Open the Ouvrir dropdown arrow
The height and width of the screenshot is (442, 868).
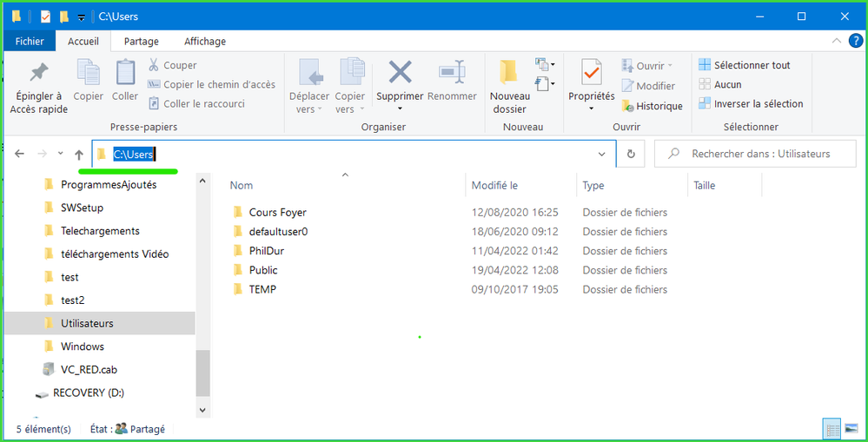(670, 66)
